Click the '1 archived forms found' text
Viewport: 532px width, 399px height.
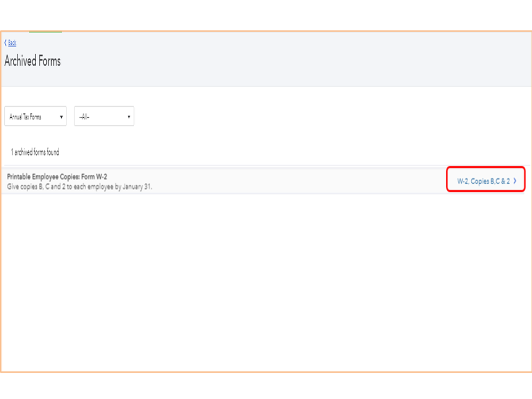point(35,152)
